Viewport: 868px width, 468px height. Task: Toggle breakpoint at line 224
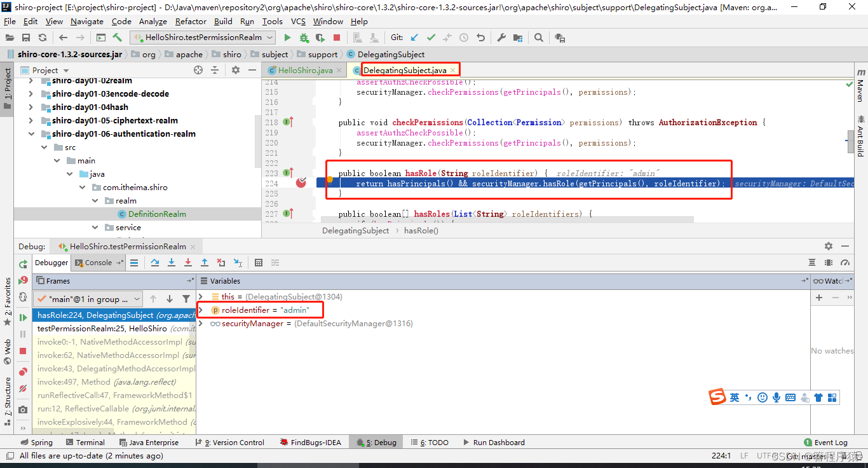point(301,183)
